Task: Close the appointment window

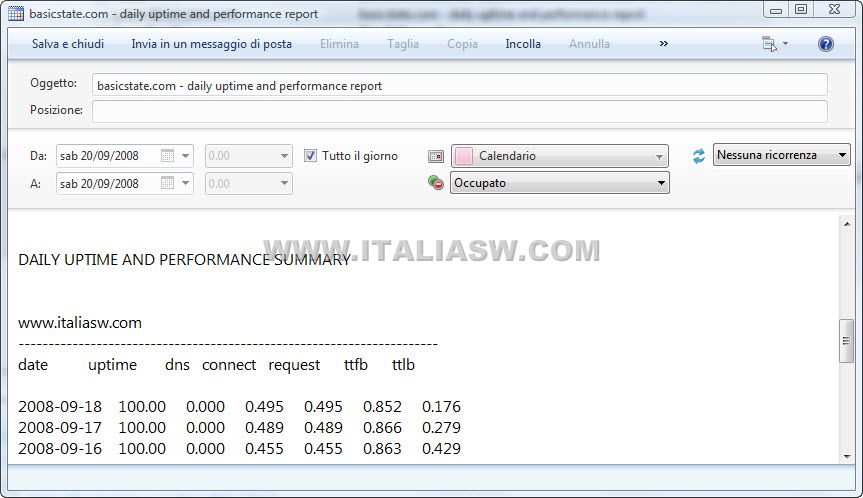Action: pyautogui.click(x=834, y=9)
